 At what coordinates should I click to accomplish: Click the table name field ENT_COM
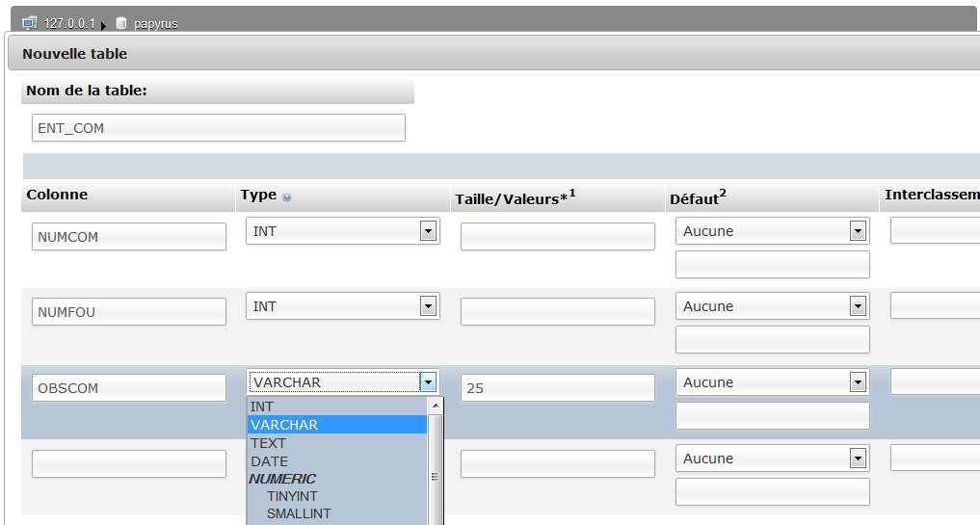pyautogui.click(x=218, y=128)
